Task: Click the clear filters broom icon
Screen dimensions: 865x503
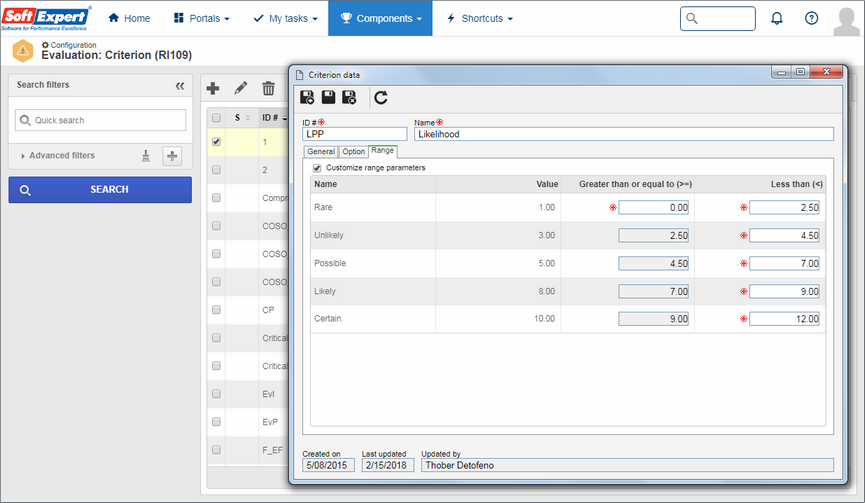Action: [x=146, y=156]
